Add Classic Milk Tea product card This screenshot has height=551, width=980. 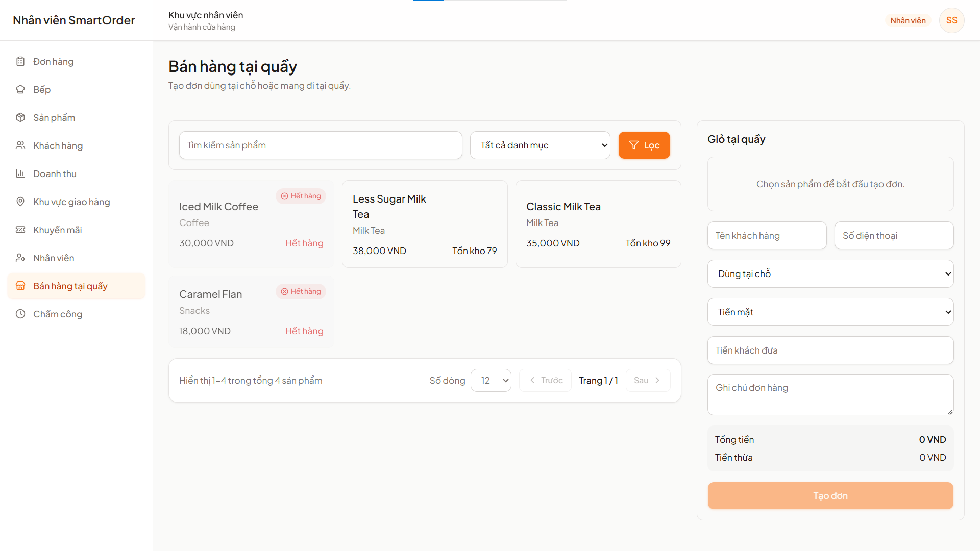[598, 224]
